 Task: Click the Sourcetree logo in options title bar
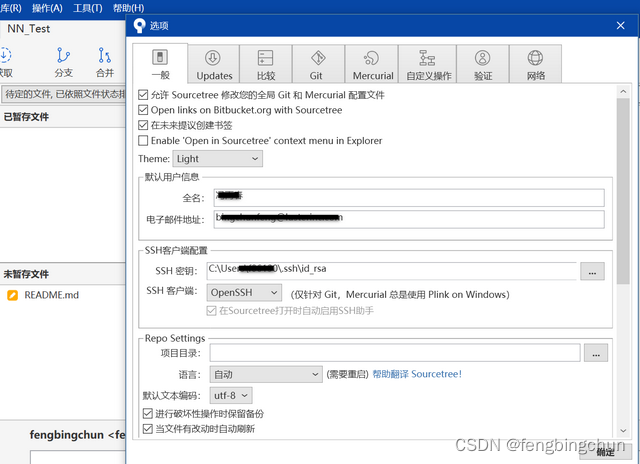coord(139,26)
